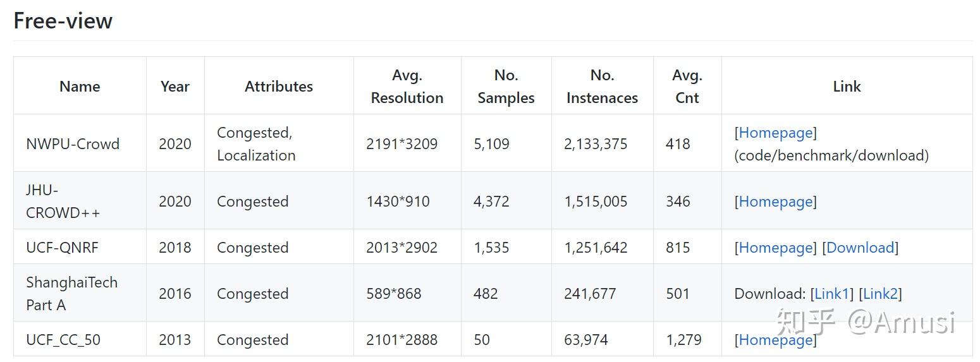Viewport: 980px width, 362px height.
Task: Click the UCF_CC_50 name cell
Action: click(63, 340)
